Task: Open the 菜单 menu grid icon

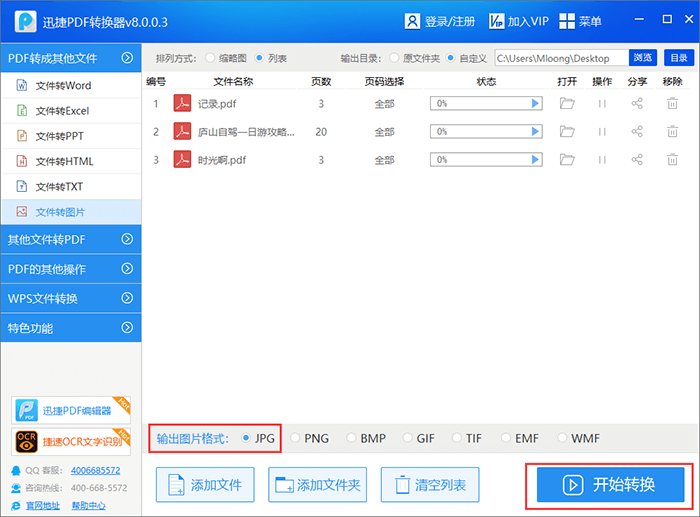Action: pos(567,21)
